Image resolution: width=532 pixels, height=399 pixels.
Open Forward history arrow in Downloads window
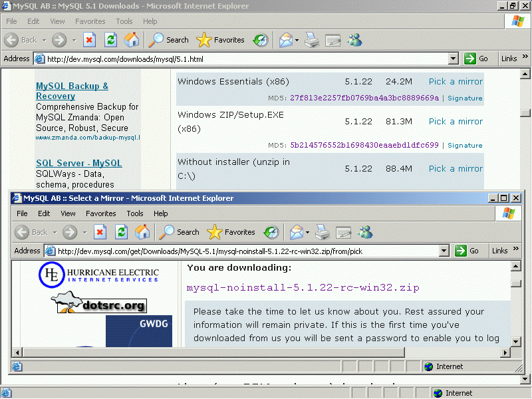point(74,41)
